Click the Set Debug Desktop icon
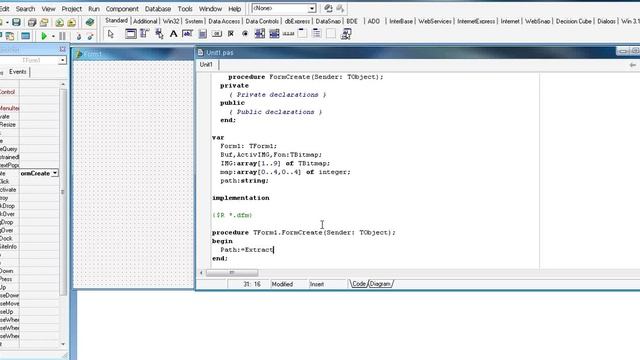 click(340, 8)
